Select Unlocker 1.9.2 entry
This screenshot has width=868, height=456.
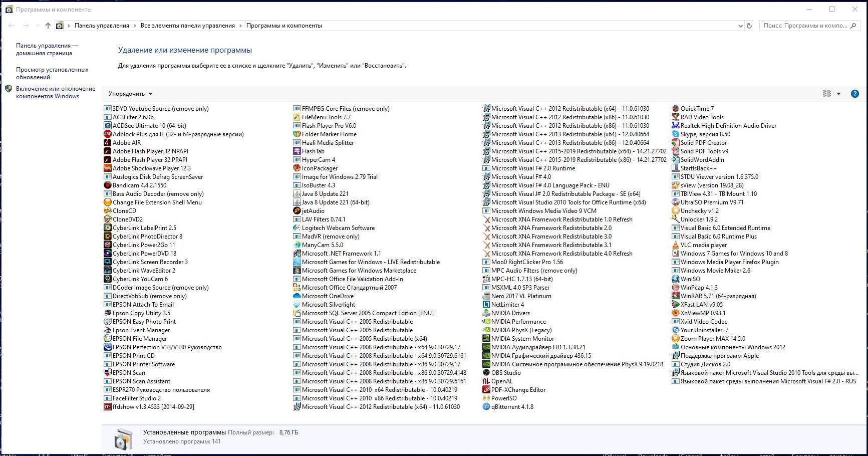coord(694,219)
